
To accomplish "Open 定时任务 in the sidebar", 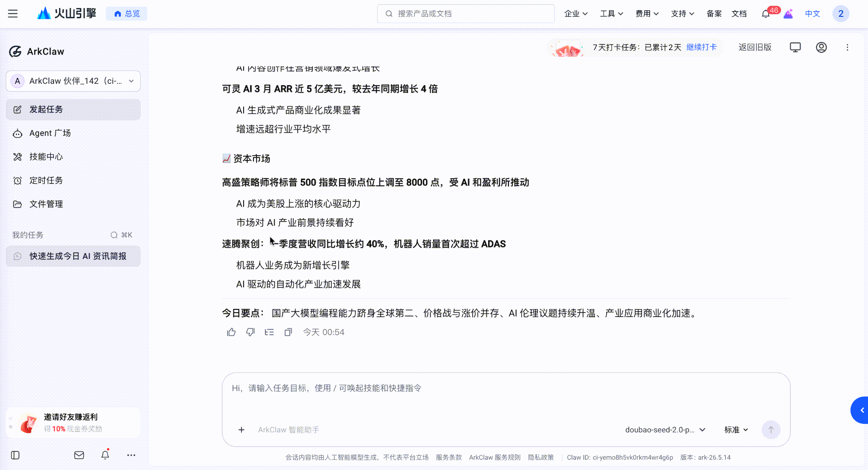I will [73, 180].
